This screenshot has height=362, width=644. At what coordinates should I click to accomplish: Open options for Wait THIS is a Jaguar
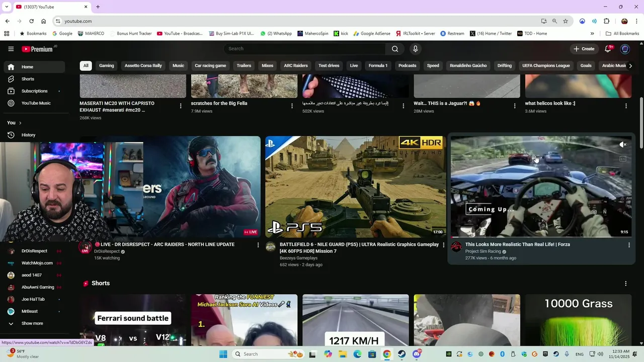click(x=515, y=106)
